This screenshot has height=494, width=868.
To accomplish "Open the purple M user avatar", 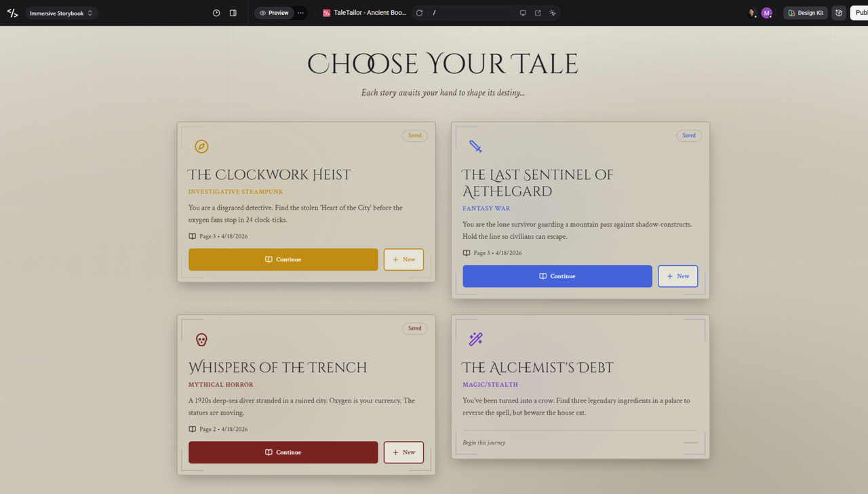I will tap(767, 13).
